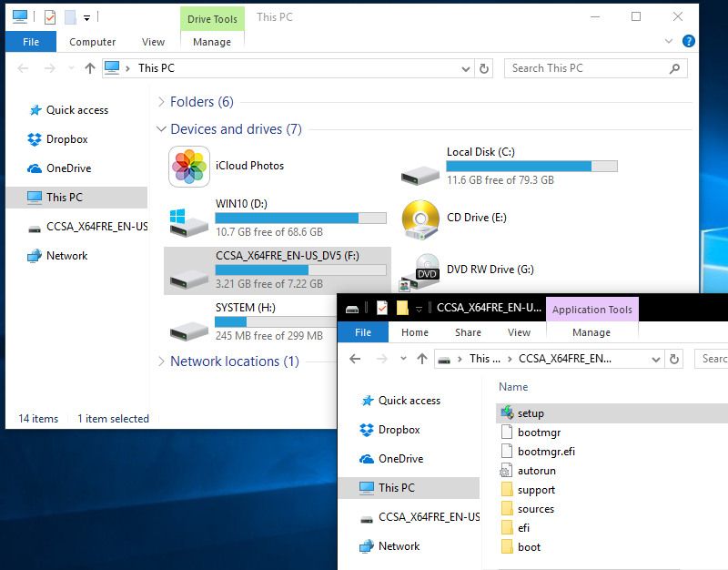Click CCSA_X64FRE_EN-US_DV5 (F:) usage bar
This screenshot has width=728, height=570.
tap(300, 270)
